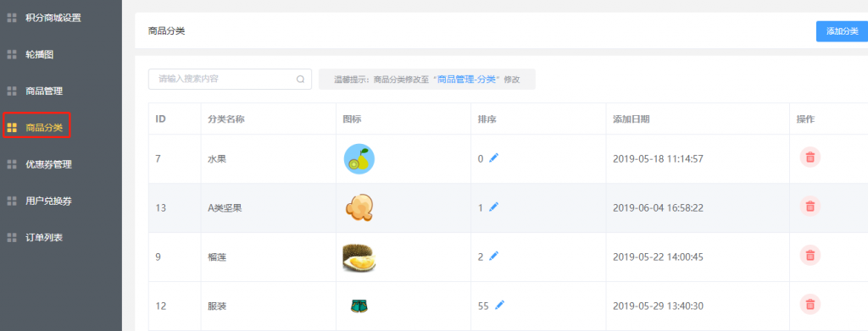The image size is (868, 331).
Task: Go to 轮播图 sidebar menu
Action: coord(39,54)
